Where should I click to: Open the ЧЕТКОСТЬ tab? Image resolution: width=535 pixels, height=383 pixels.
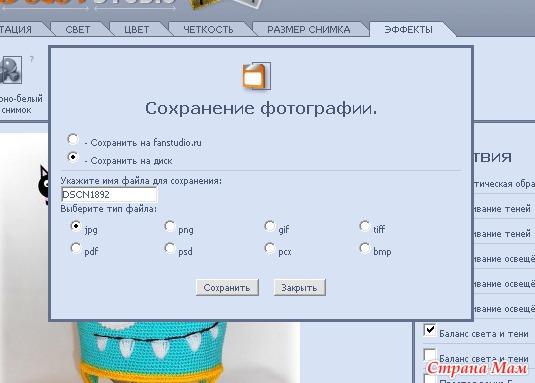tap(208, 29)
